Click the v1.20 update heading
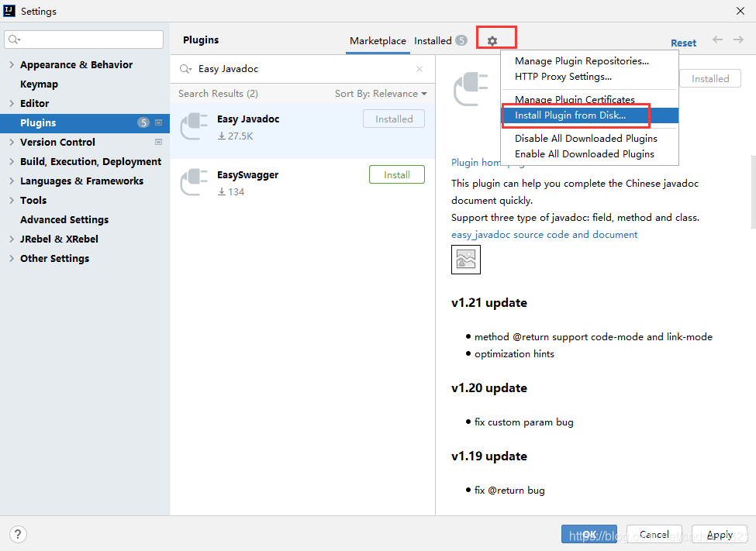The height and width of the screenshot is (551, 756). (x=489, y=388)
